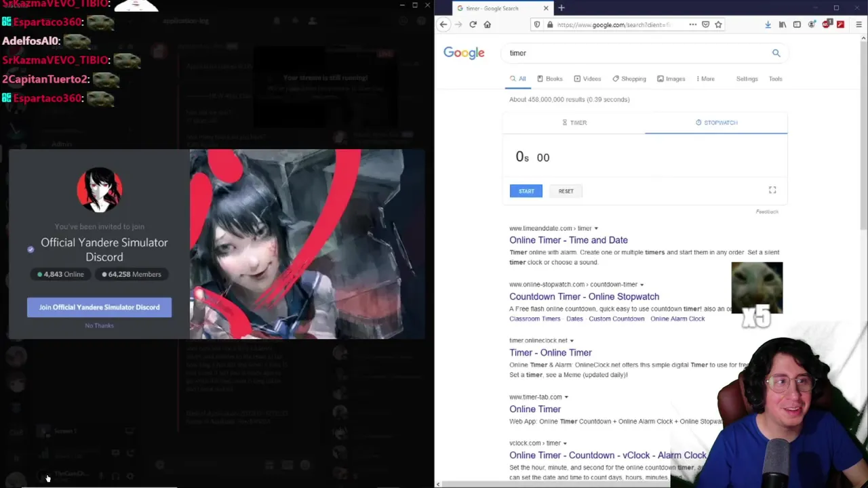Open the Videos search filter
The height and width of the screenshot is (488, 868).
pos(587,79)
